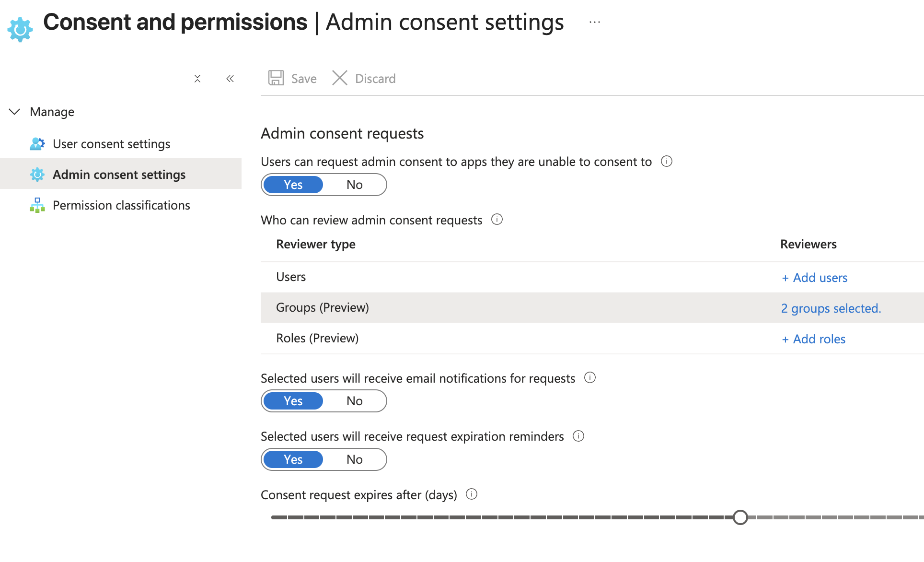Click the Discard button label
Viewport: 924px width, 562px height.
coord(375,79)
